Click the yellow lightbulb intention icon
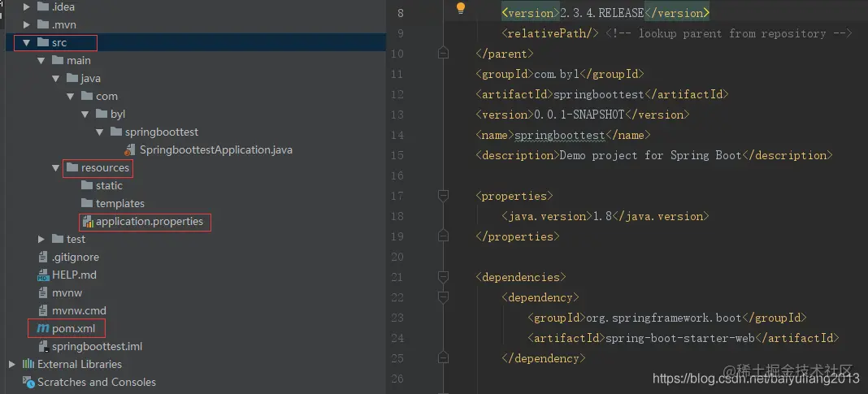 click(461, 8)
